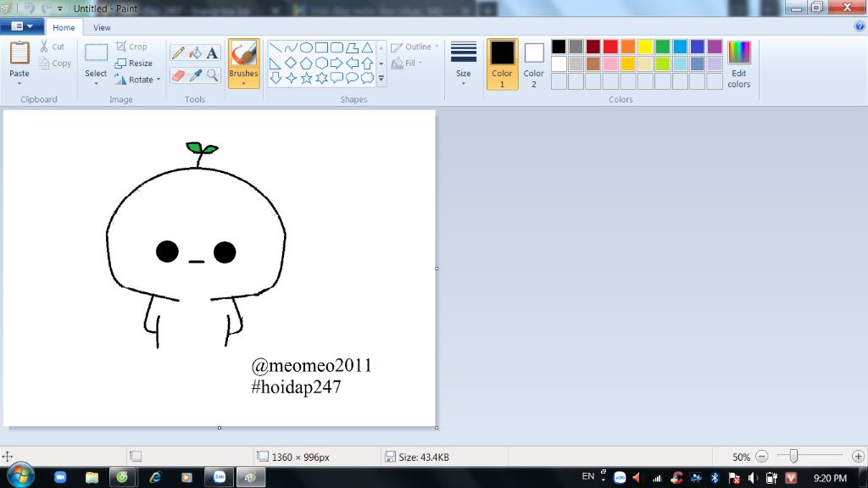
Task: Pick the purple color swatch
Action: [715, 47]
